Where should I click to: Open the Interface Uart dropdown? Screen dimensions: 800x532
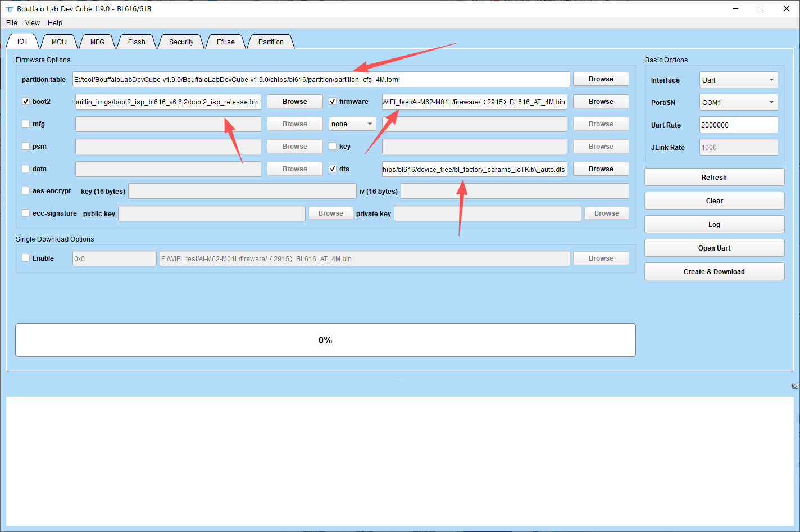click(738, 80)
